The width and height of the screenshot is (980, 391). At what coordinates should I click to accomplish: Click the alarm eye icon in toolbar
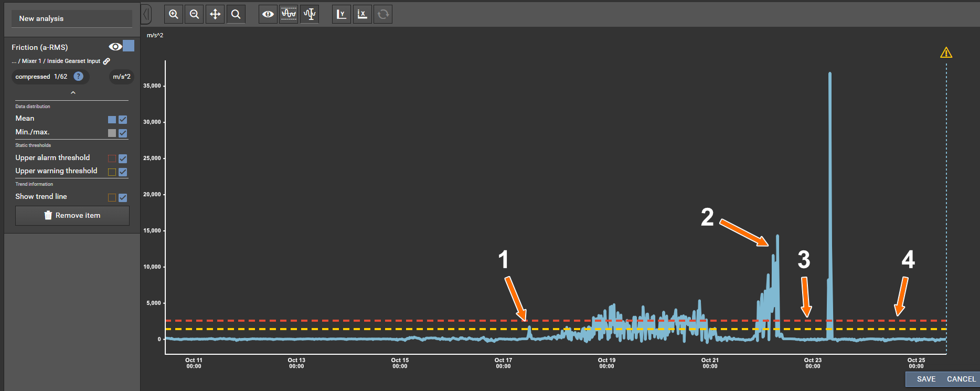(x=268, y=14)
